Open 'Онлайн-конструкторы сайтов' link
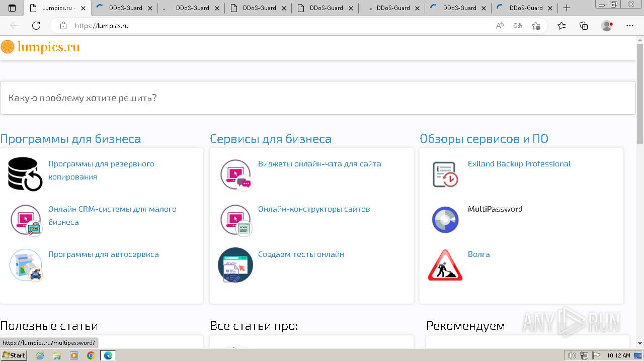Image resolution: width=644 pixels, height=362 pixels. point(314,209)
